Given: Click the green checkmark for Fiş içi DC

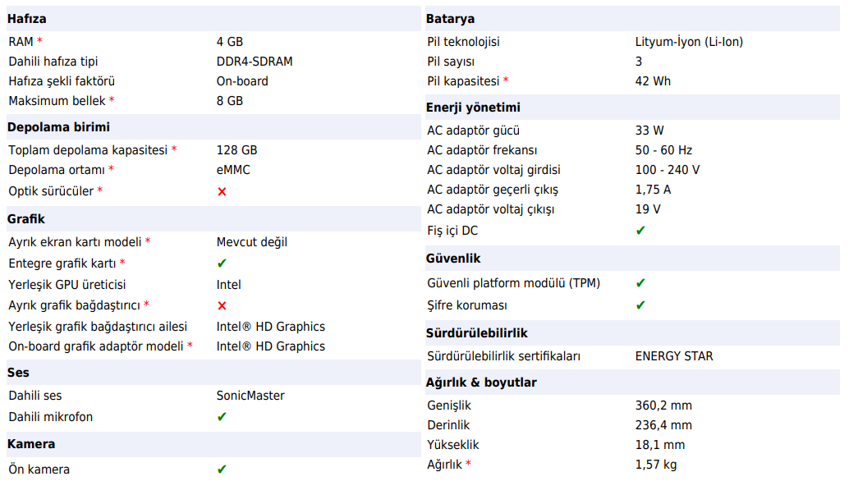Looking at the screenshot, I should (x=640, y=231).
